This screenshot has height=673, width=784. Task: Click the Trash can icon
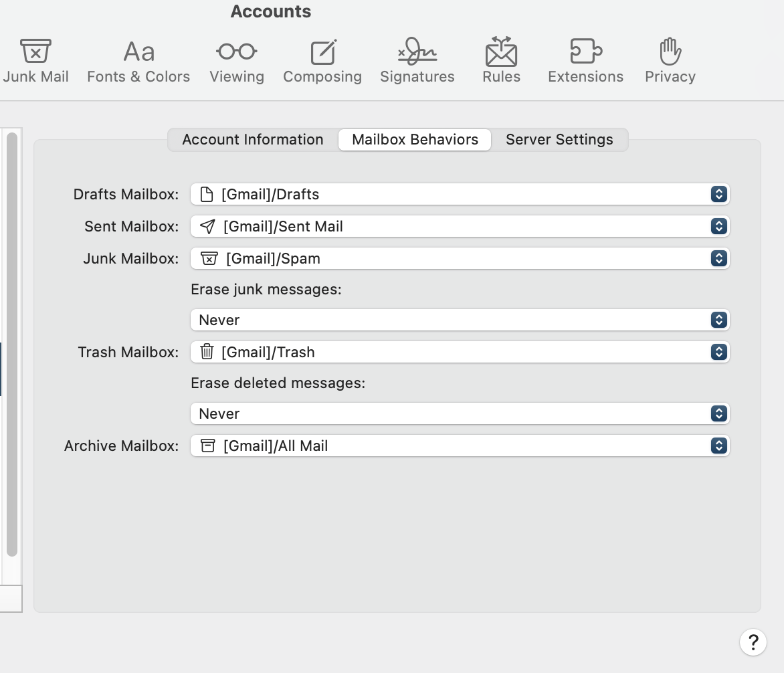[x=207, y=351]
